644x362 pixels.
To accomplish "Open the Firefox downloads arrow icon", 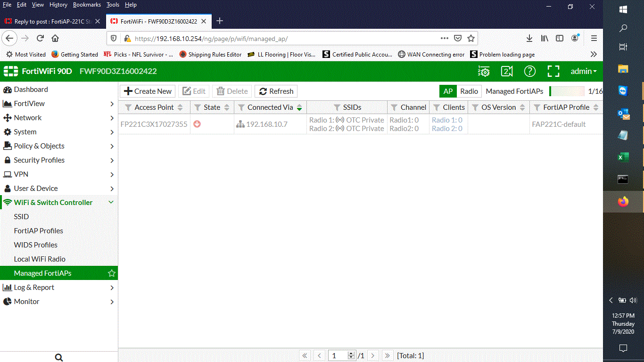I will 529,38.
